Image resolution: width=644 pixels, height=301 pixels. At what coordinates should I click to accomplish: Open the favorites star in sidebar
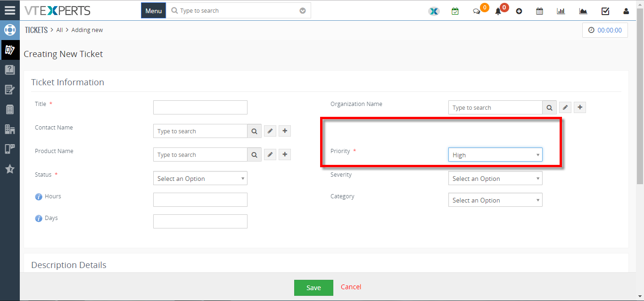[10, 169]
